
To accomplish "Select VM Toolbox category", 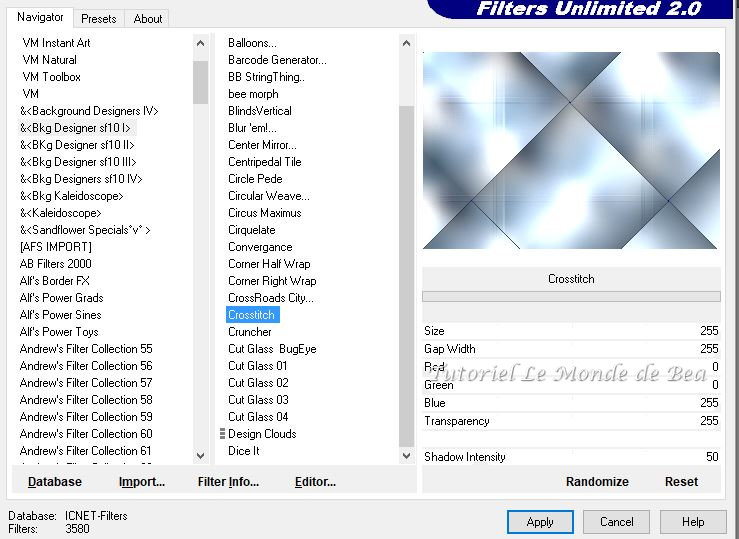I will 51,77.
